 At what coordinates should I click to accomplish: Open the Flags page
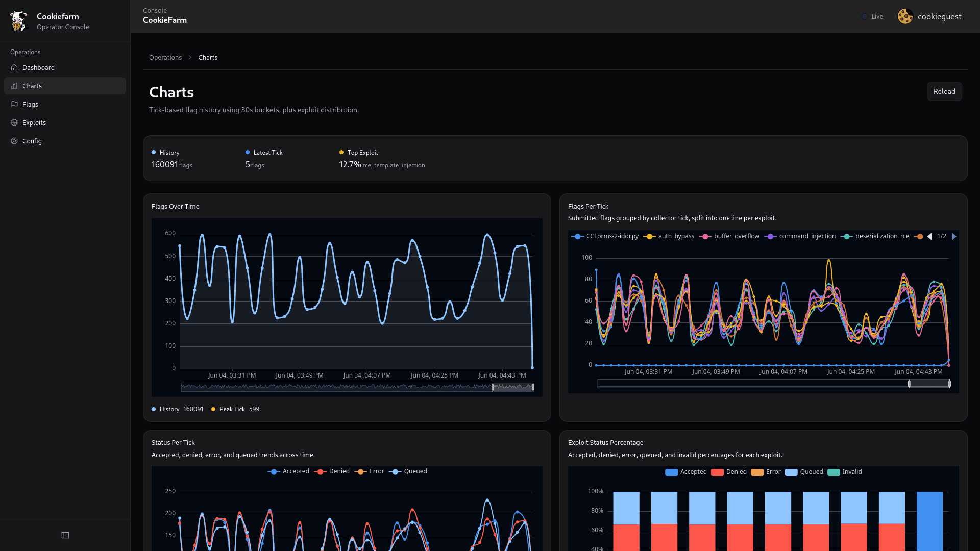coord(65,104)
